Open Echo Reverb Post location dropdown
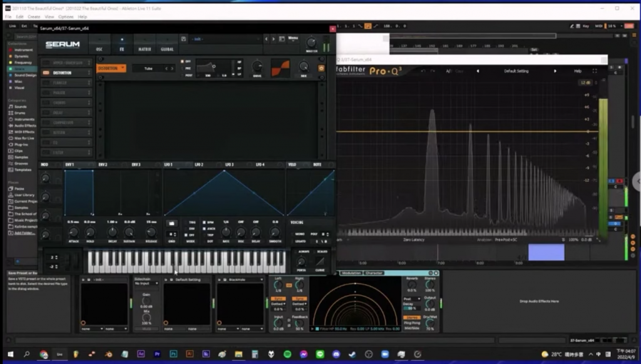The height and width of the screenshot is (364, 641). pos(412,298)
